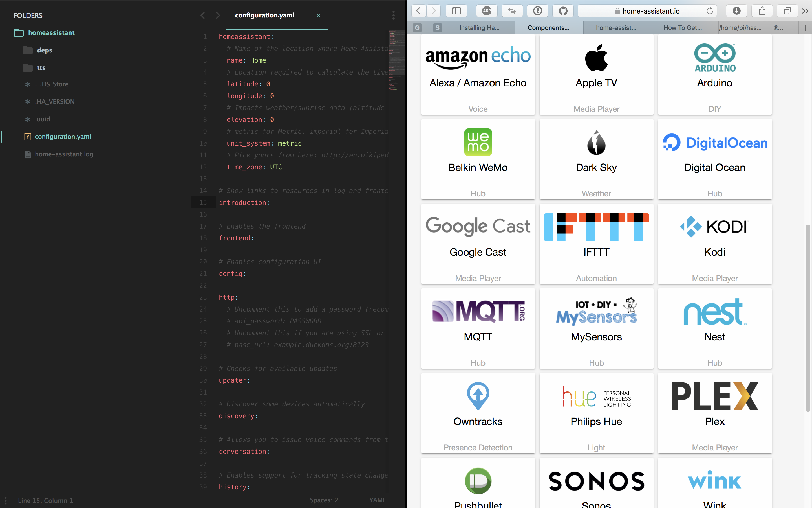Open the Kodi media player component
The height and width of the screenshot is (508, 812).
pyautogui.click(x=715, y=244)
